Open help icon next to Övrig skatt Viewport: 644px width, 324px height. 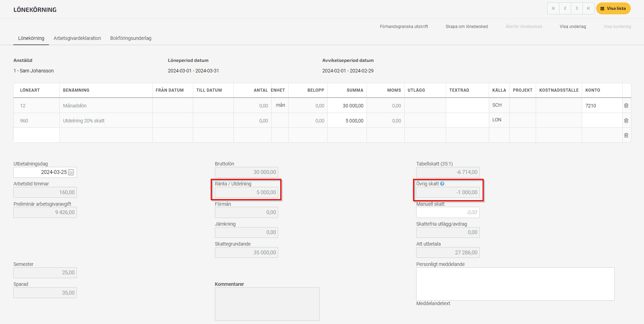point(442,184)
